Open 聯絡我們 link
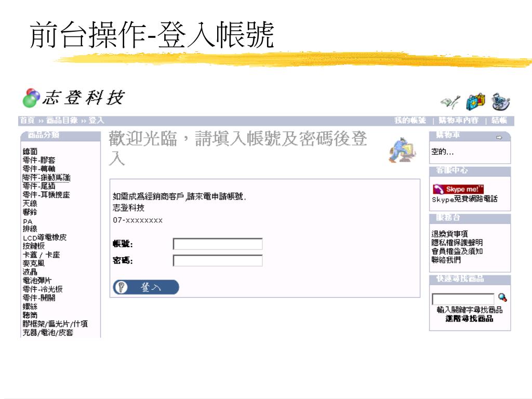Image resolution: width=532 pixels, height=399 pixels. click(x=446, y=260)
